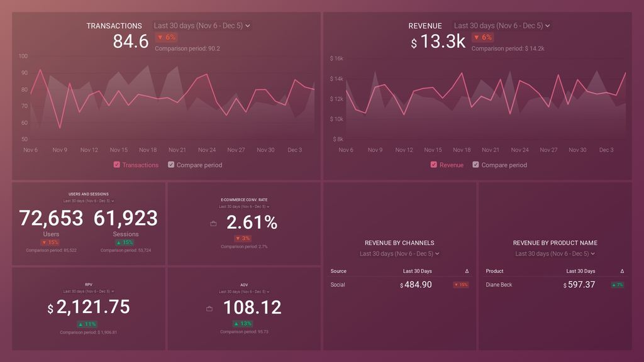Click the REVENUE BY PRODUCT NAME title
644x362 pixels.
[556, 243]
